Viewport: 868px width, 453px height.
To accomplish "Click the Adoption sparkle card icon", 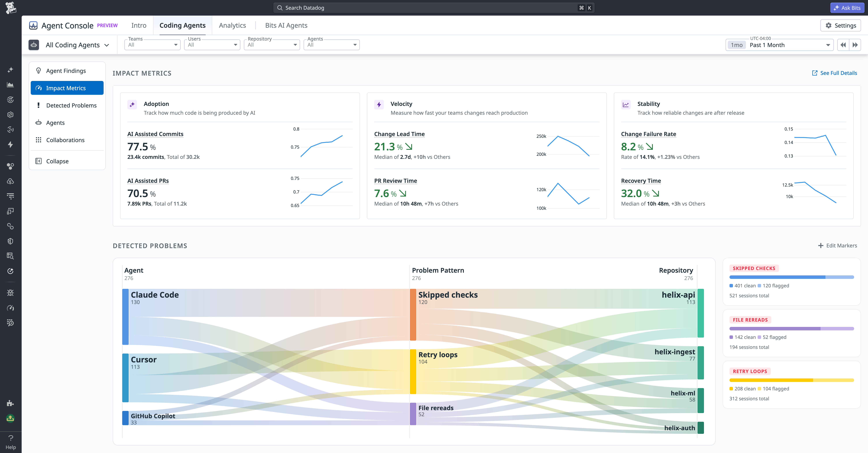I will click(x=132, y=104).
